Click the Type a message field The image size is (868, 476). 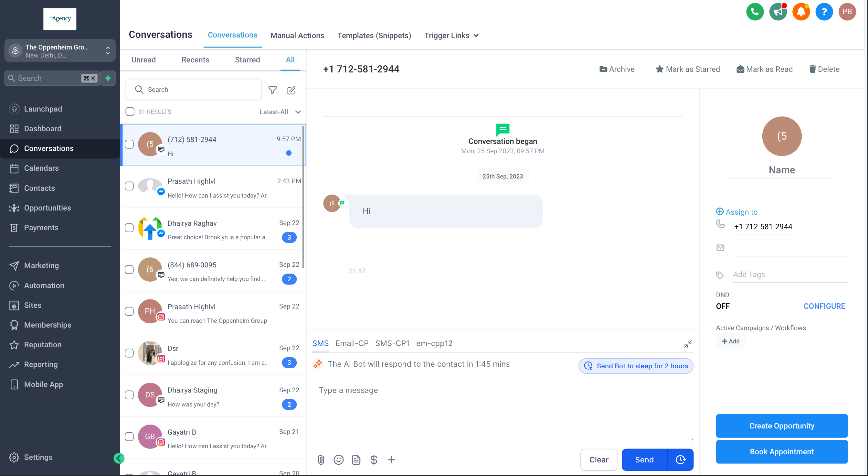pos(503,413)
